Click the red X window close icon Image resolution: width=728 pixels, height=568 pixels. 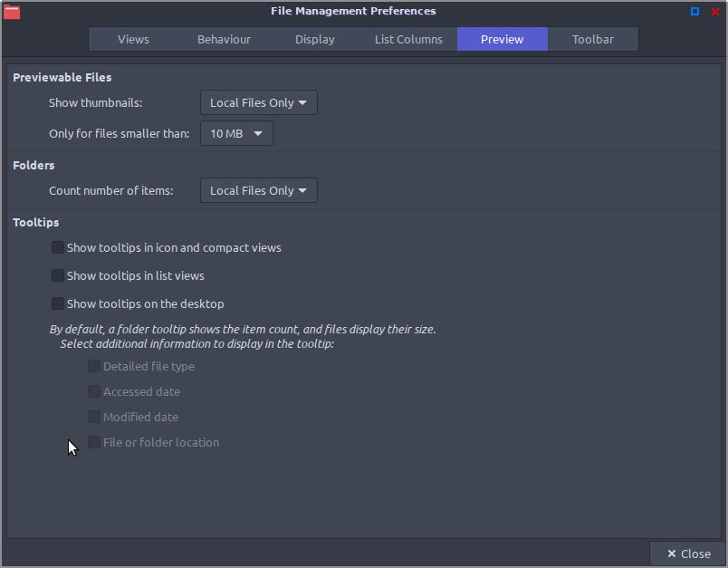coord(715,12)
